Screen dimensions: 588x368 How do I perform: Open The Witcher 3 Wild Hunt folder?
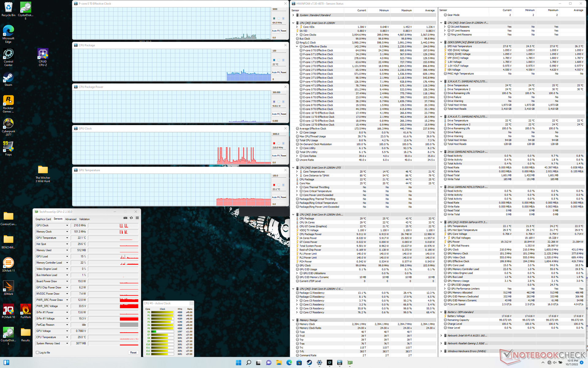(x=43, y=174)
